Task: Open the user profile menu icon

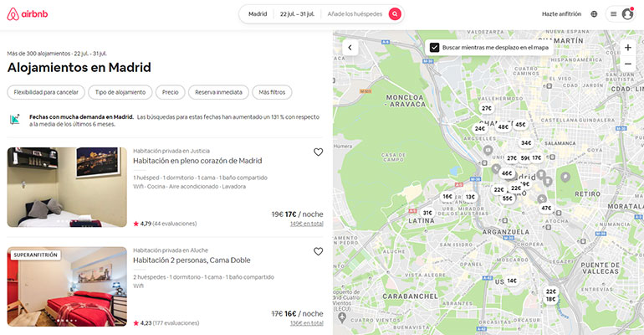Action: point(621,14)
